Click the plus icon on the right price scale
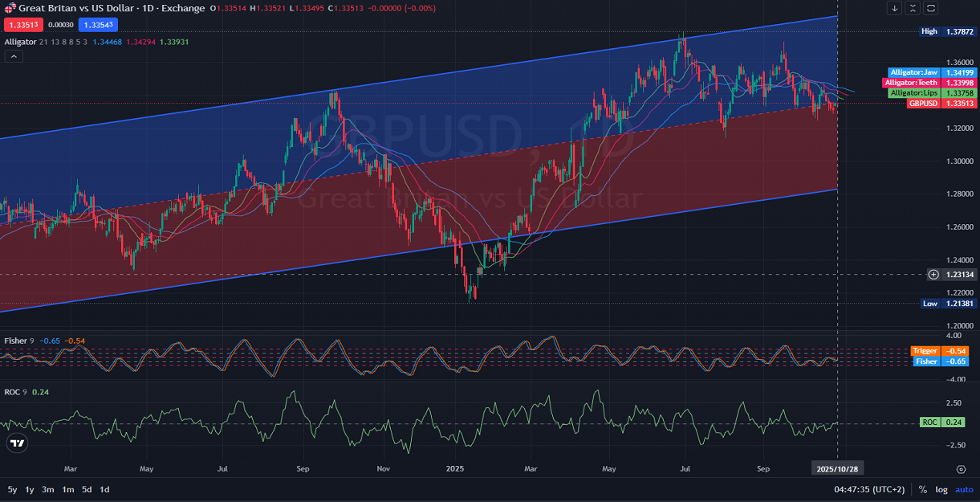 (933, 274)
